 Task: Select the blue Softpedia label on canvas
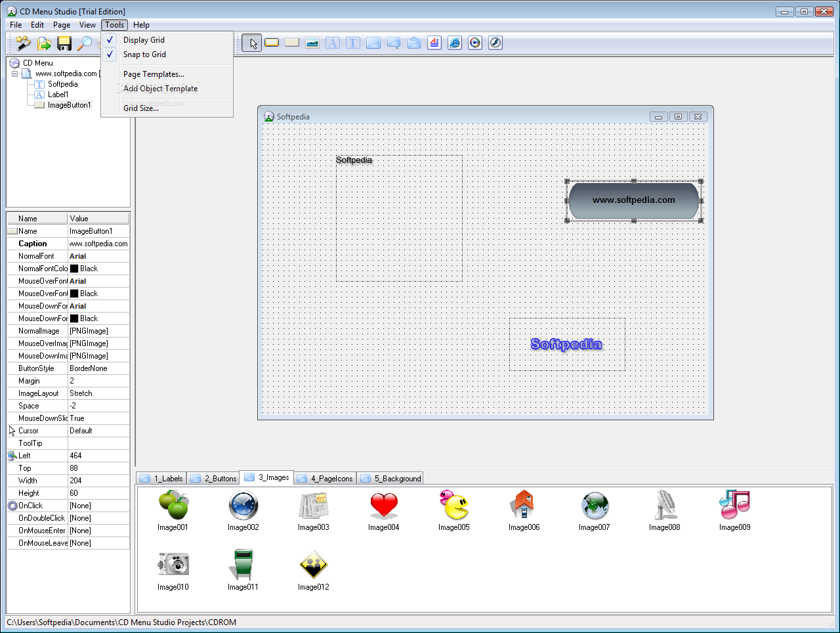(566, 344)
